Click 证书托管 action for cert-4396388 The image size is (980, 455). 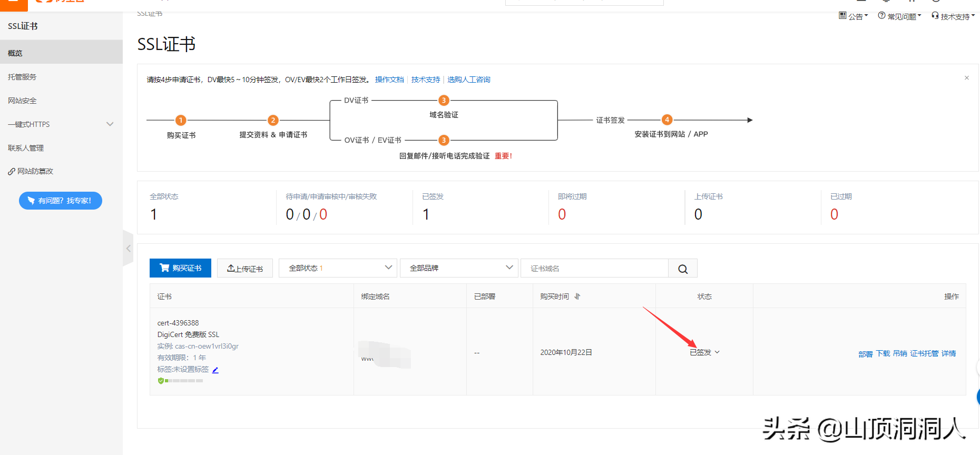tap(924, 353)
